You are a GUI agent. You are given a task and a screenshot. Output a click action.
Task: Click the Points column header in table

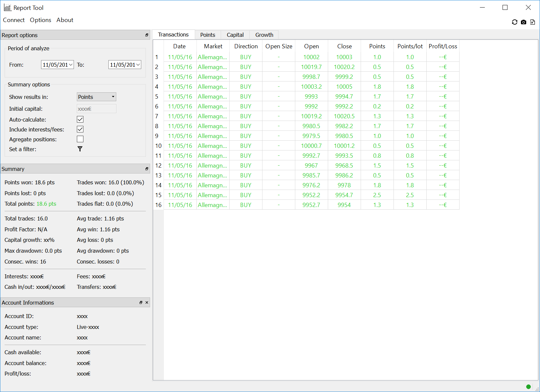[x=377, y=46]
